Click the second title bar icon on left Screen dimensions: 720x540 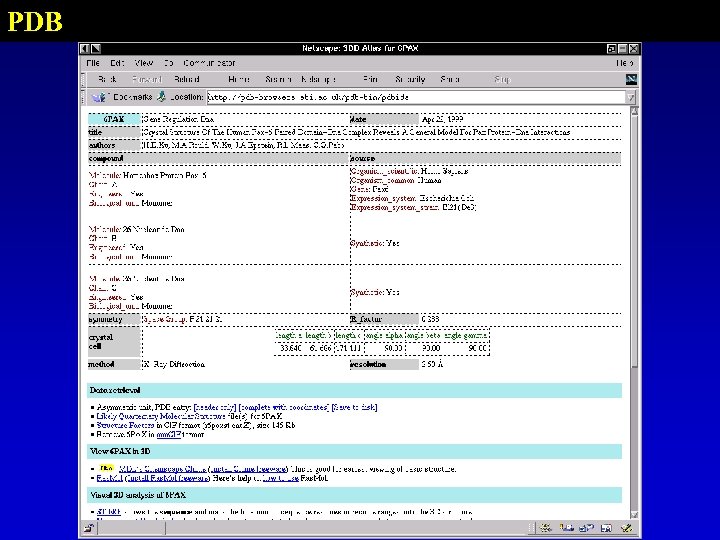click(x=96, y=48)
